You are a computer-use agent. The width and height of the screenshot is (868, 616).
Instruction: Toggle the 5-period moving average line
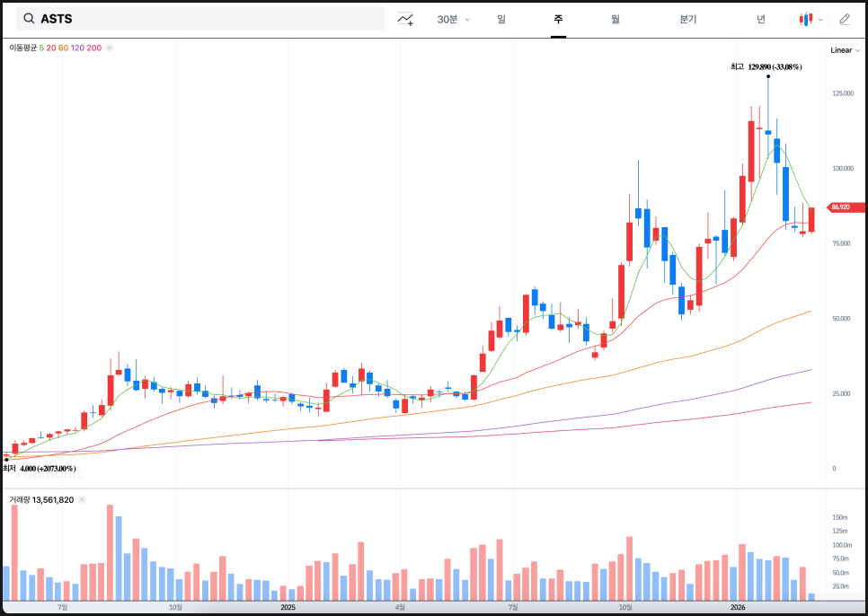coord(41,48)
